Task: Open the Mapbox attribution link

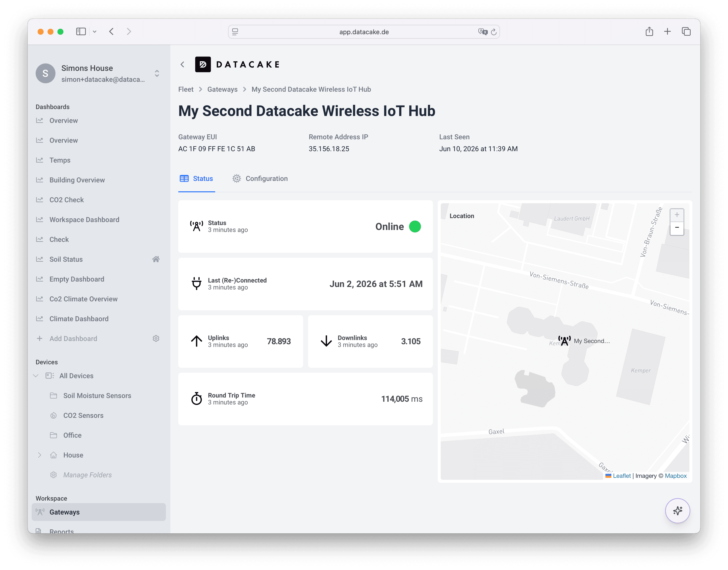Action: (676, 476)
